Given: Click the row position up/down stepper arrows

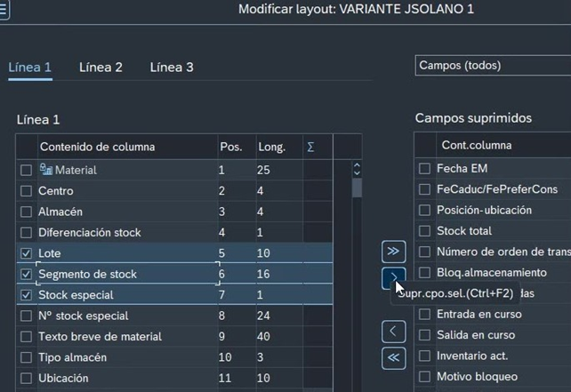Looking at the screenshot, I should coord(357,169).
